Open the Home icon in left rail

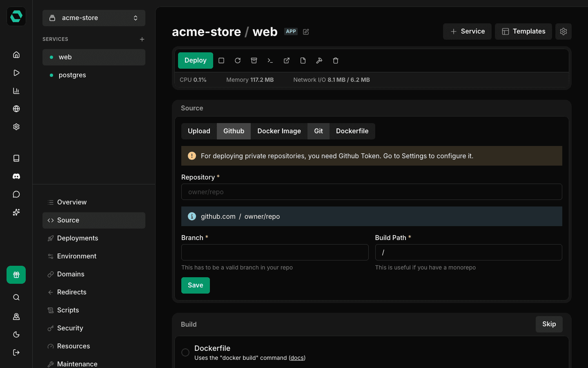(x=16, y=55)
